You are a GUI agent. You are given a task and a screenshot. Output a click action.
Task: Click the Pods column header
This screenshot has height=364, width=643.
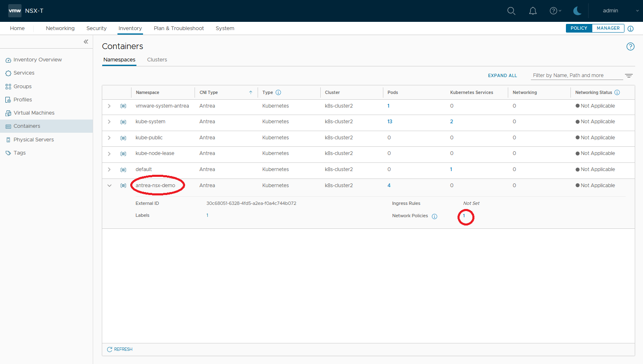click(x=393, y=92)
